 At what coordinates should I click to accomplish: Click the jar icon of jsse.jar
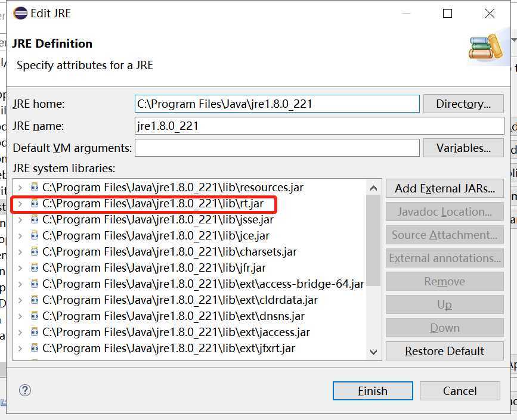click(x=35, y=220)
